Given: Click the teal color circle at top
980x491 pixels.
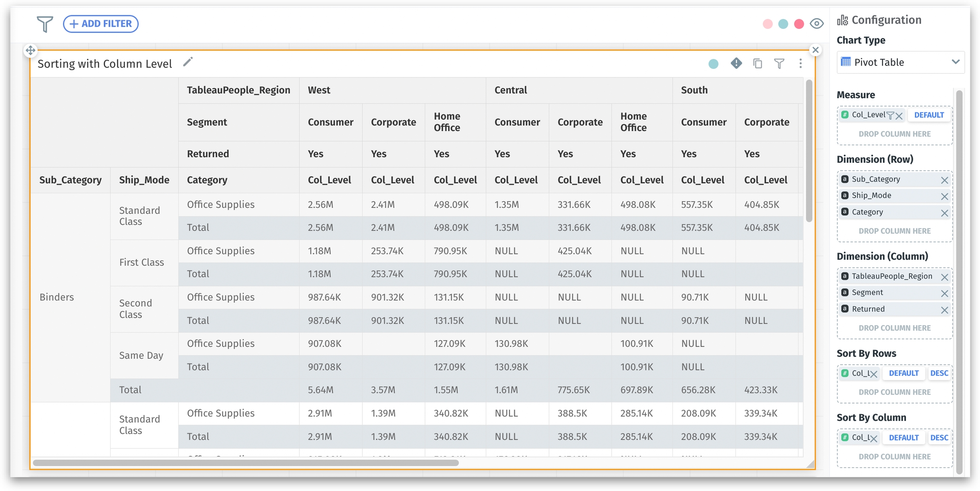Looking at the screenshot, I should (x=783, y=24).
